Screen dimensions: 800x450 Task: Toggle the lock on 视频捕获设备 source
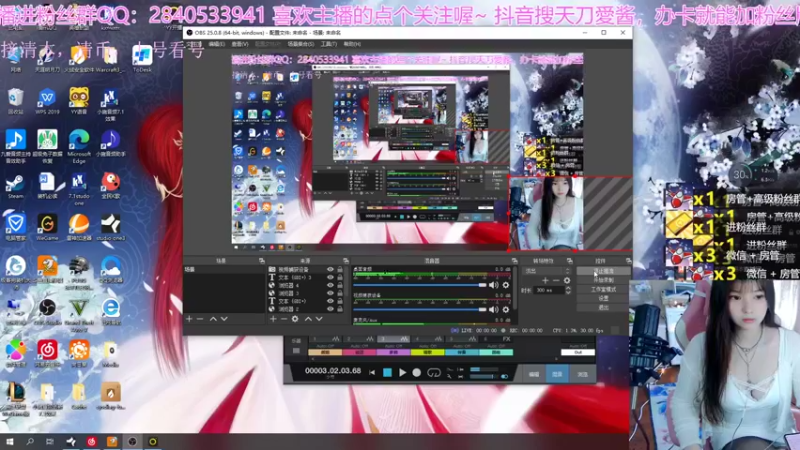(340, 269)
